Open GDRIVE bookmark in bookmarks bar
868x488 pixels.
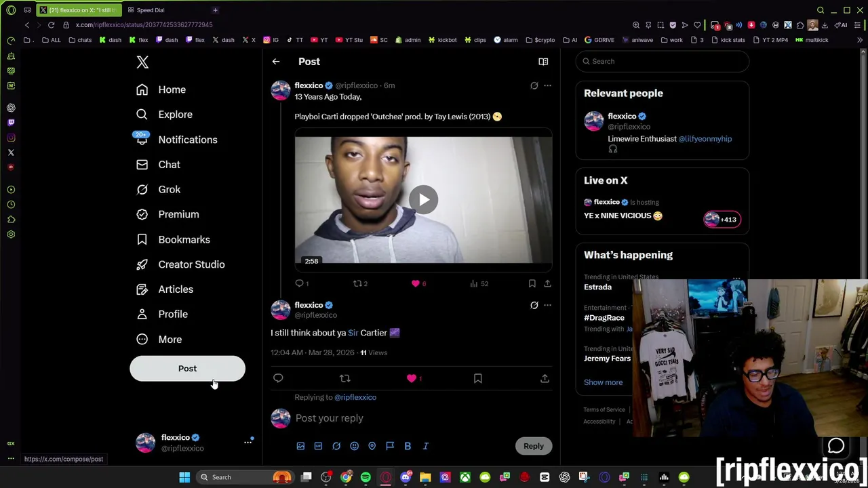point(599,40)
